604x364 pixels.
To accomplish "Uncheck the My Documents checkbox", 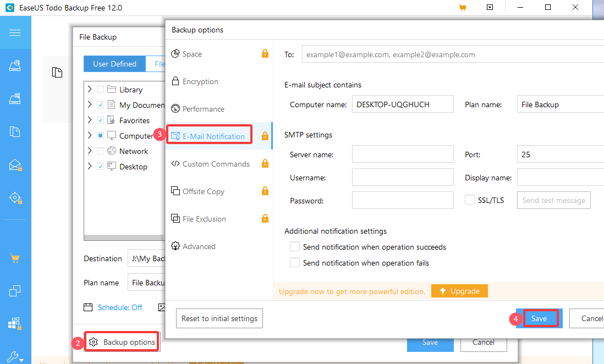I will [x=100, y=105].
